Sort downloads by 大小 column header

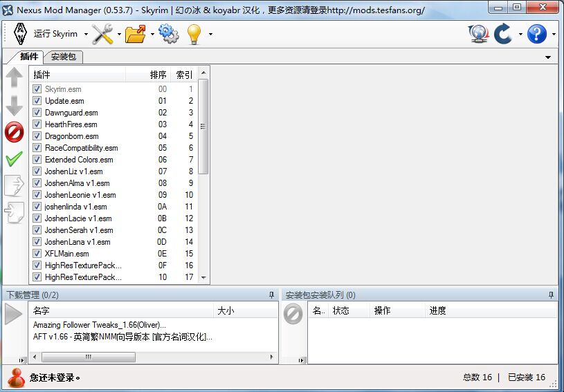pyautogui.click(x=246, y=310)
